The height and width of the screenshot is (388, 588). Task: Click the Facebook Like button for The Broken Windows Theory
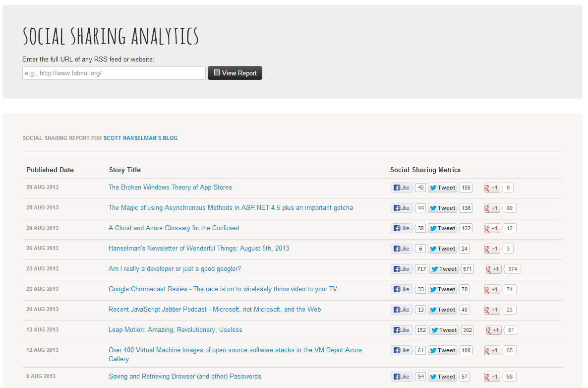[401, 188]
